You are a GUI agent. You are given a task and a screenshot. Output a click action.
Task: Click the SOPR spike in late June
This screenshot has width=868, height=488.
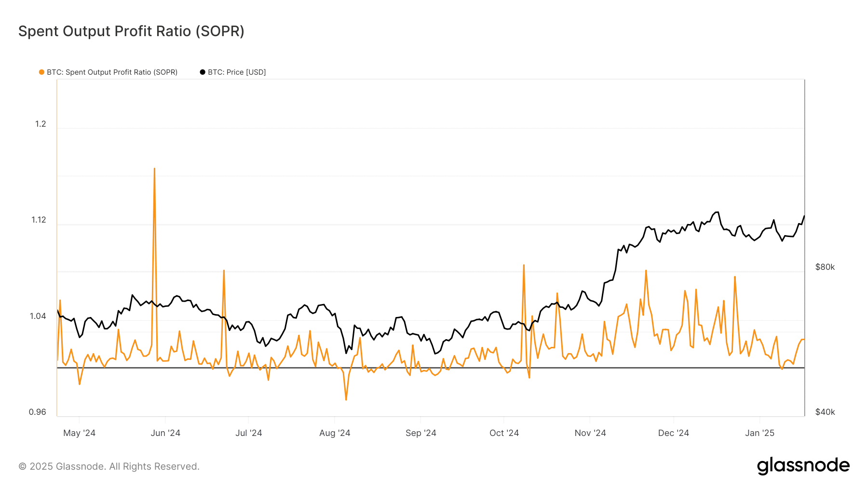(x=224, y=271)
